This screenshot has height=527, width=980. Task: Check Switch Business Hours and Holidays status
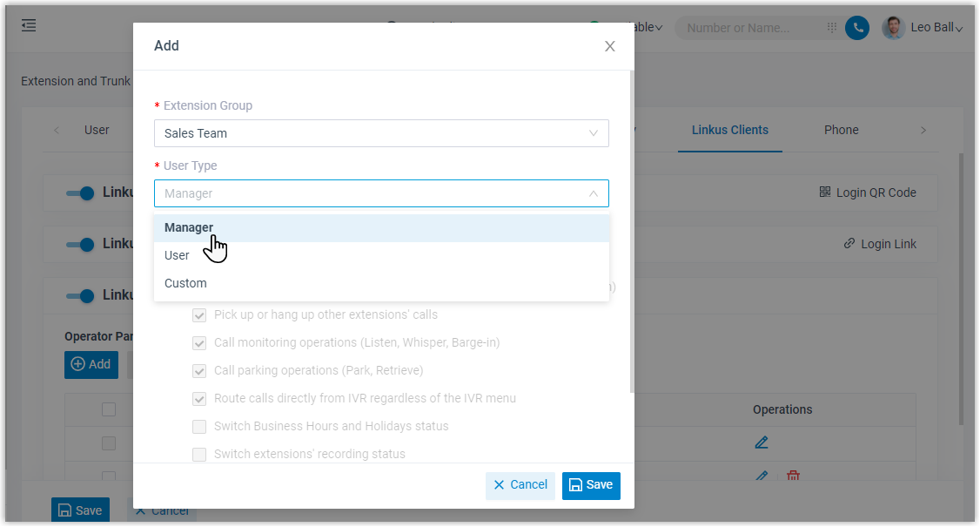[x=199, y=426]
